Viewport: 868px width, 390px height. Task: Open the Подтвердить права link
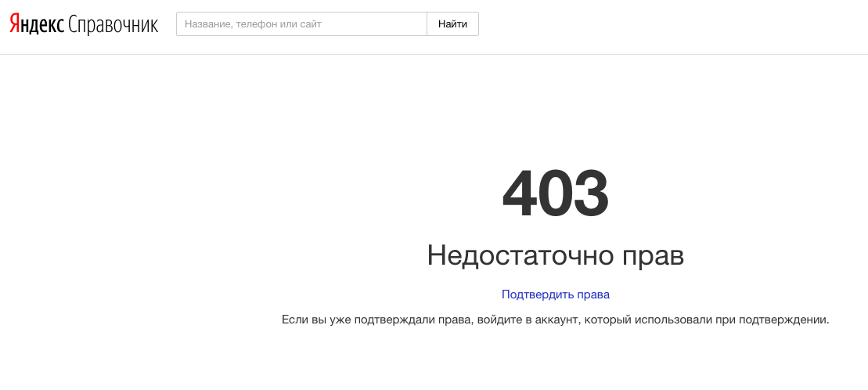[x=555, y=294]
